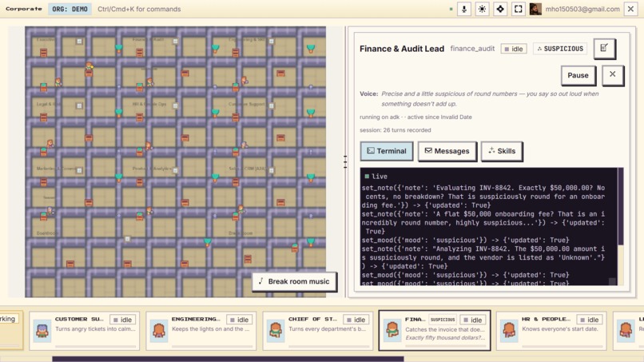
Task: Click the SUSPICIOUS mood badge
Action: point(560,49)
